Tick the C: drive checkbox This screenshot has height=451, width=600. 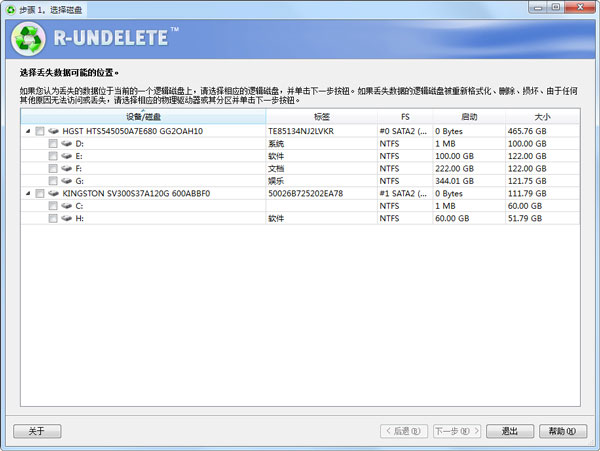point(53,206)
